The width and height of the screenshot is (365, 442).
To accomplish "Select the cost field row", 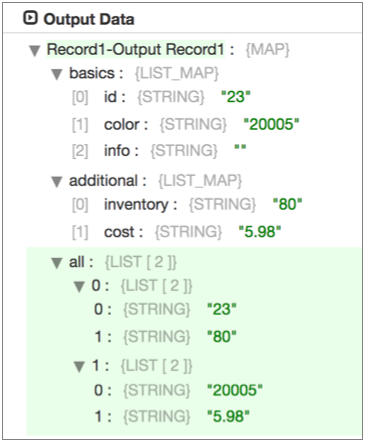I will pyautogui.click(x=177, y=232).
